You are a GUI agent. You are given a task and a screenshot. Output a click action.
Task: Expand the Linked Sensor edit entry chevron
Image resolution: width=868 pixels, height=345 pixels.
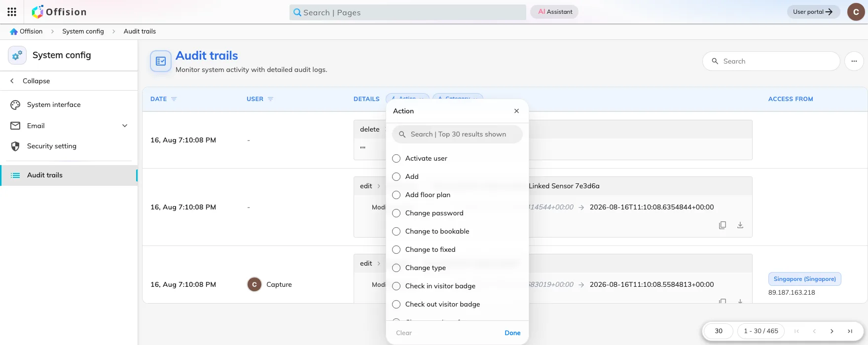pos(379,186)
